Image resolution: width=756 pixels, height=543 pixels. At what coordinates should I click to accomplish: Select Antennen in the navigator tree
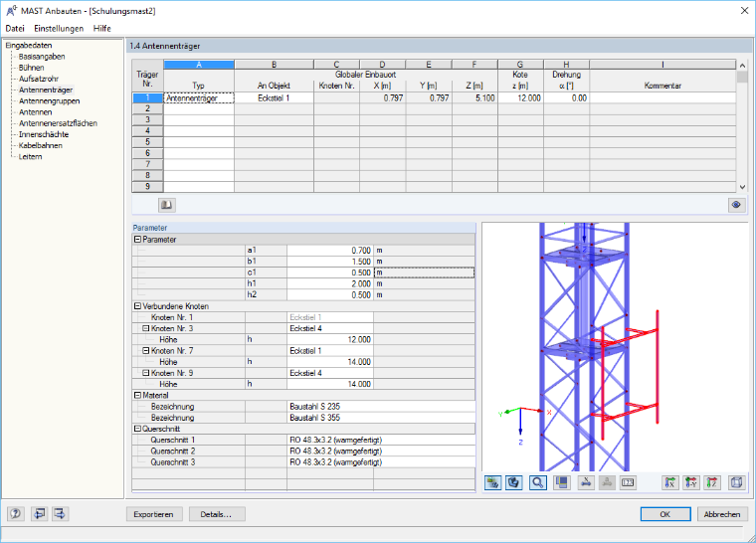[35, 111]
